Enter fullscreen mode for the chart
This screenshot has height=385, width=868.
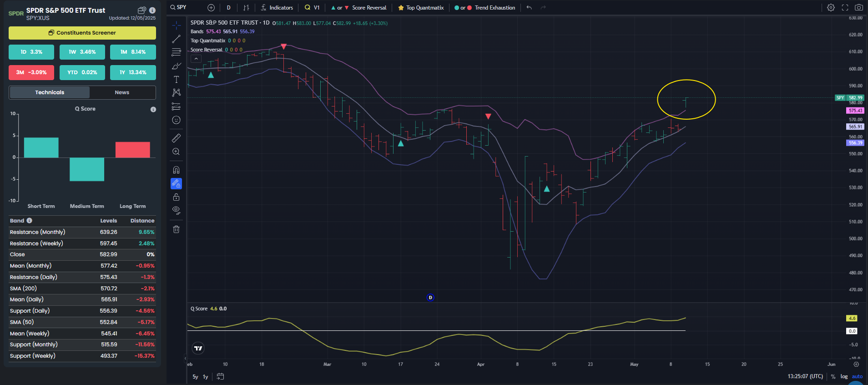[845, 7]
